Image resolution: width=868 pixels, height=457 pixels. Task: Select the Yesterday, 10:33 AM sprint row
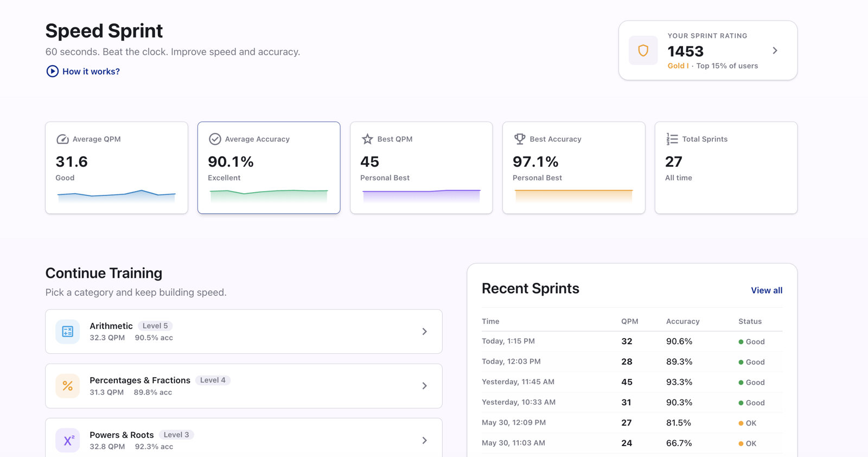[632, 403]
